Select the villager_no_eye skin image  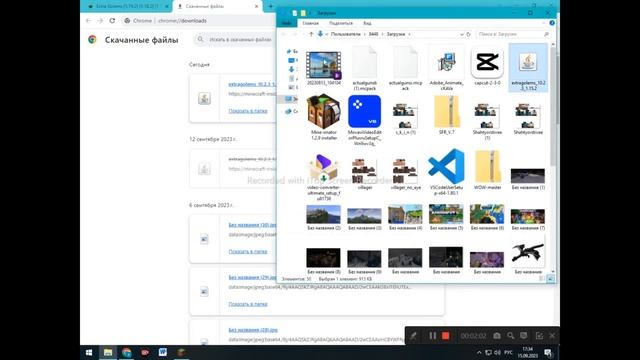(405, 173)
